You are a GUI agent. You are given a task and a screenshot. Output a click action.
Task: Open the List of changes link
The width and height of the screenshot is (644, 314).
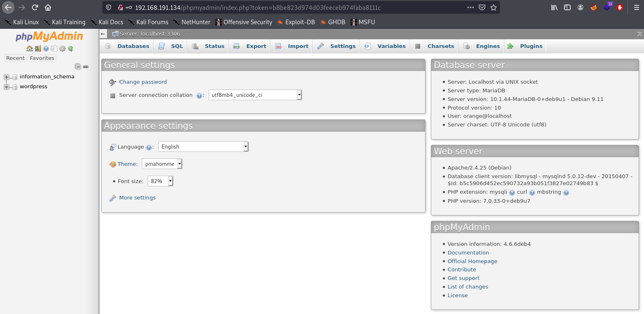click(468, 287)
